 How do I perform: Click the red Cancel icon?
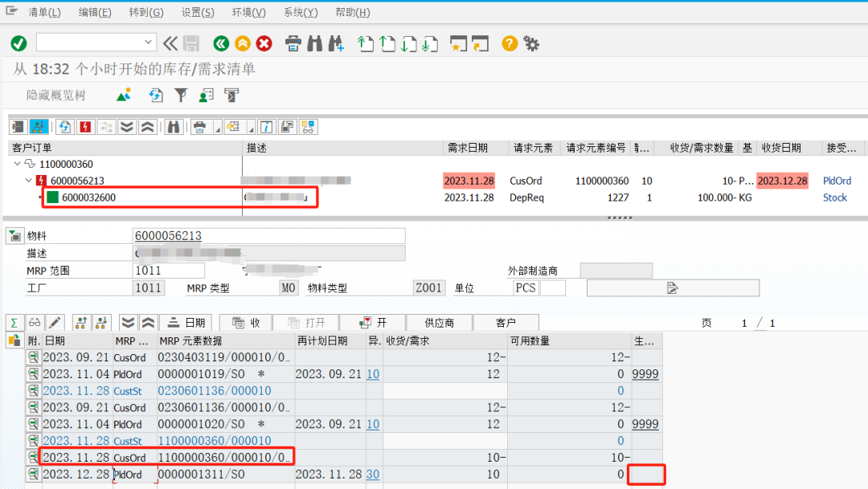pos(264,43)
